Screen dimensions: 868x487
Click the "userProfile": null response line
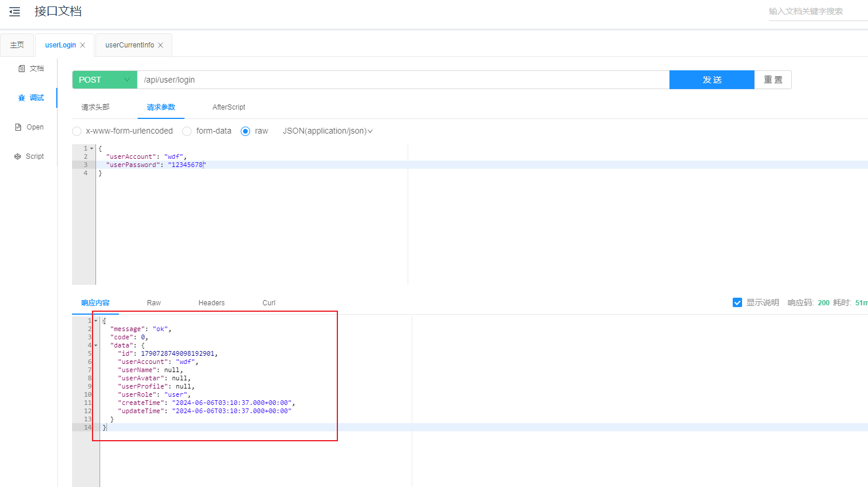click(156, 386)
